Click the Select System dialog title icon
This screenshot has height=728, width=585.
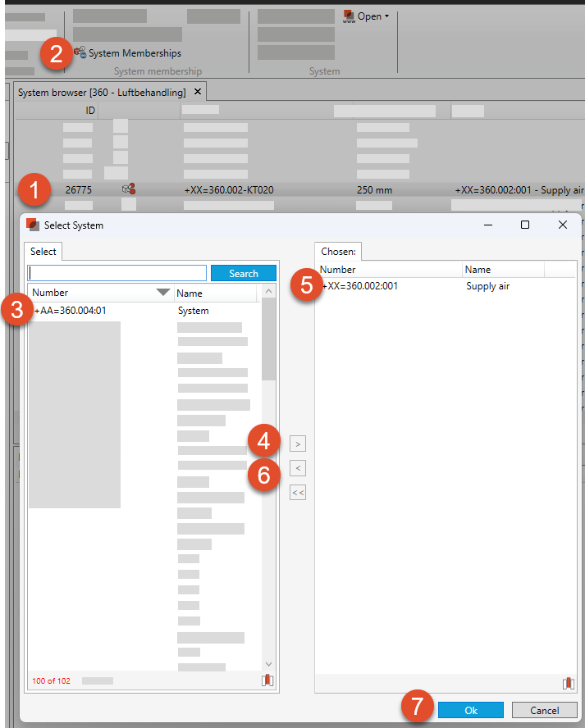click(33, 225)
